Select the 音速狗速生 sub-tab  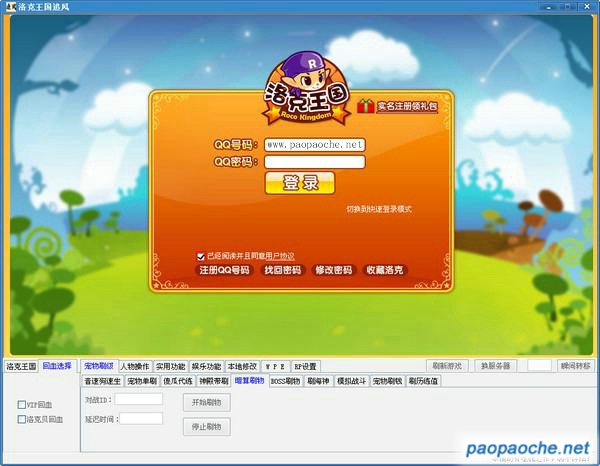click(x=103, y=381)
